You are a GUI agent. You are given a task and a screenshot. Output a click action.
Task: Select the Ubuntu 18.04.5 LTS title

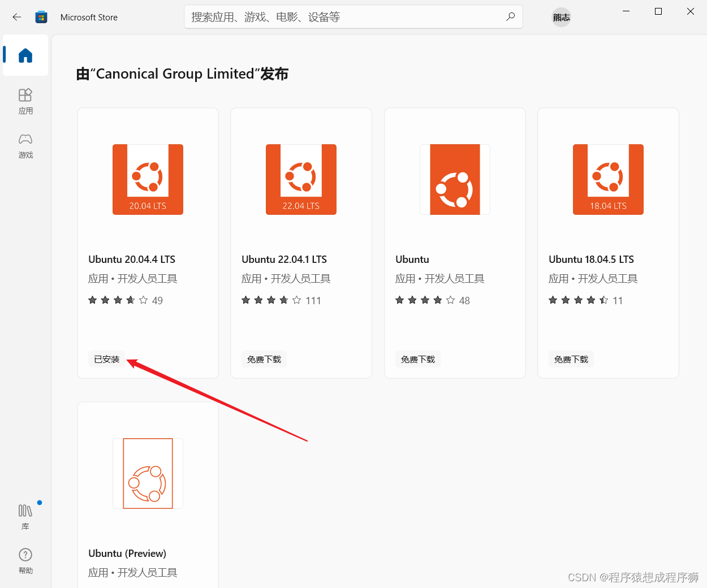pyautogui.click(x=591, y=260)
